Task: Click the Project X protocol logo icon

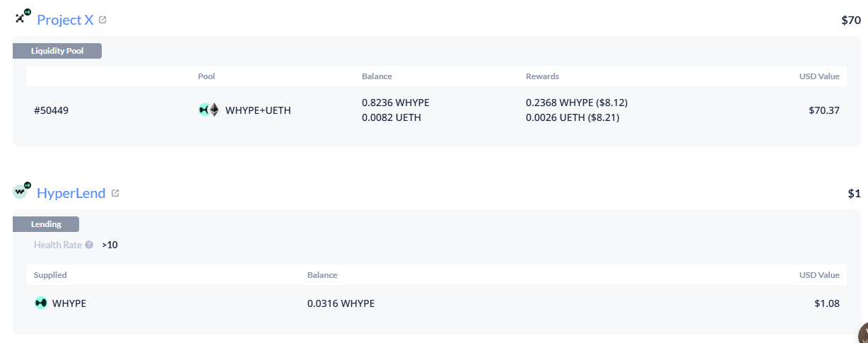Action: [22, 18]
